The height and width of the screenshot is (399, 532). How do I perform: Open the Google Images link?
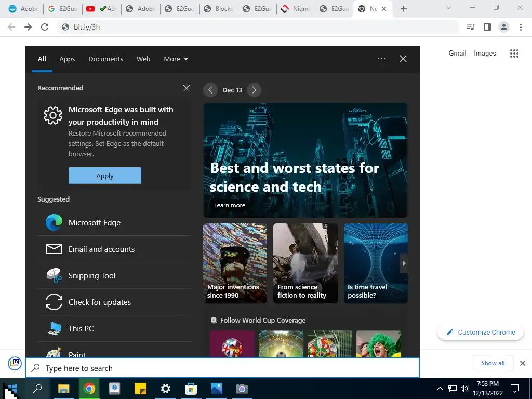click(485, 54)
